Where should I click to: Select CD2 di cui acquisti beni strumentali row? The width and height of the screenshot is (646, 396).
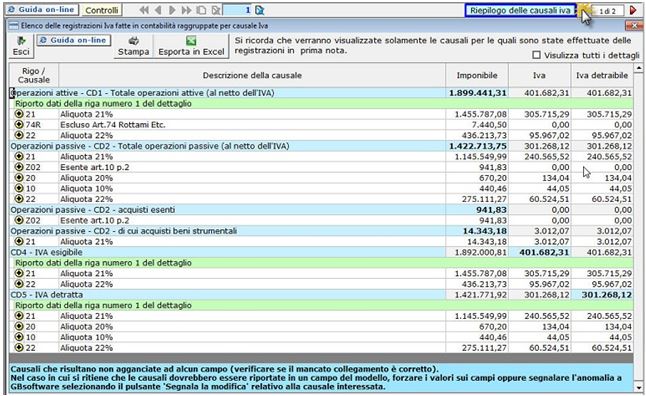[x=321, y=231]
